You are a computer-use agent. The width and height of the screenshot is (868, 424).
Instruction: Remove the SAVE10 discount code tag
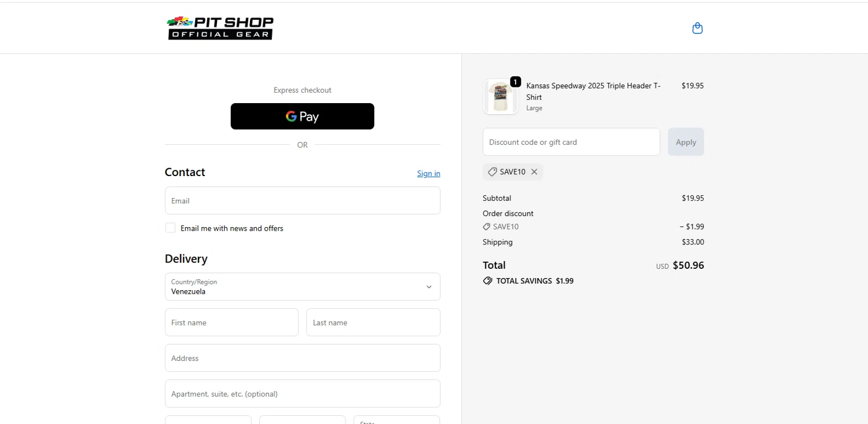coord(534,171)
